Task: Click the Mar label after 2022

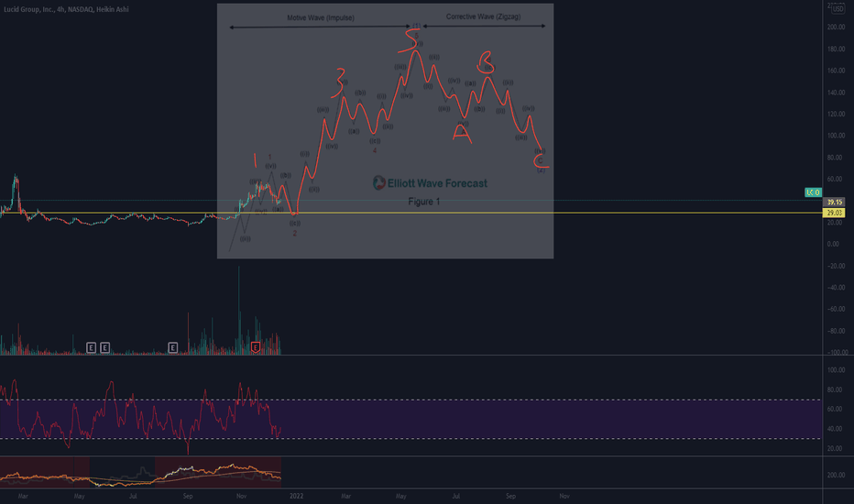Action: click(345, 496)
